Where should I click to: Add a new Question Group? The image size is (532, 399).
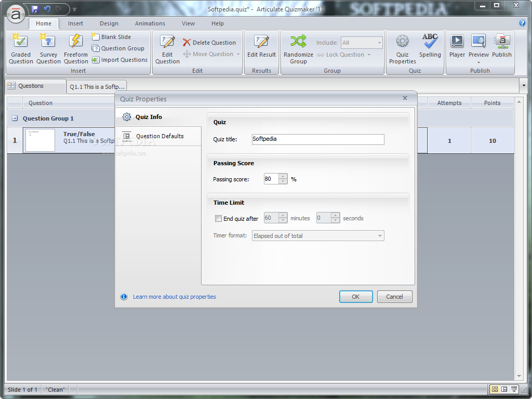(x=118, y=48)
